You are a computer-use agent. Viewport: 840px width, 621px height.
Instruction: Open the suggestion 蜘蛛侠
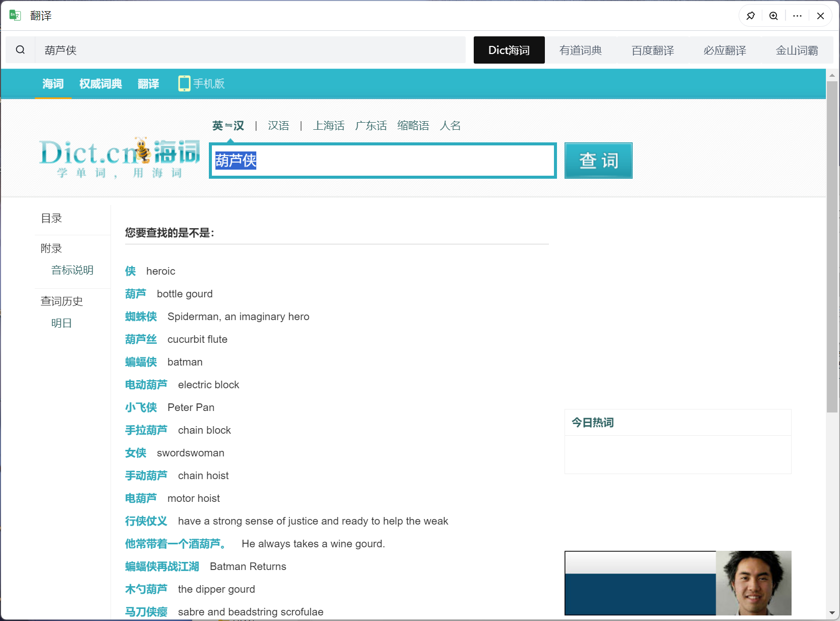[141, 317]
